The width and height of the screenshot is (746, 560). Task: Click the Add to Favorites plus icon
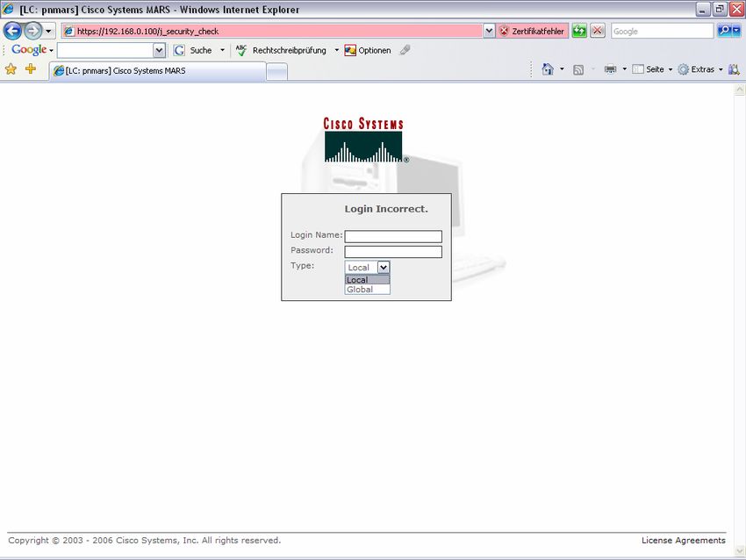point(31,69)
